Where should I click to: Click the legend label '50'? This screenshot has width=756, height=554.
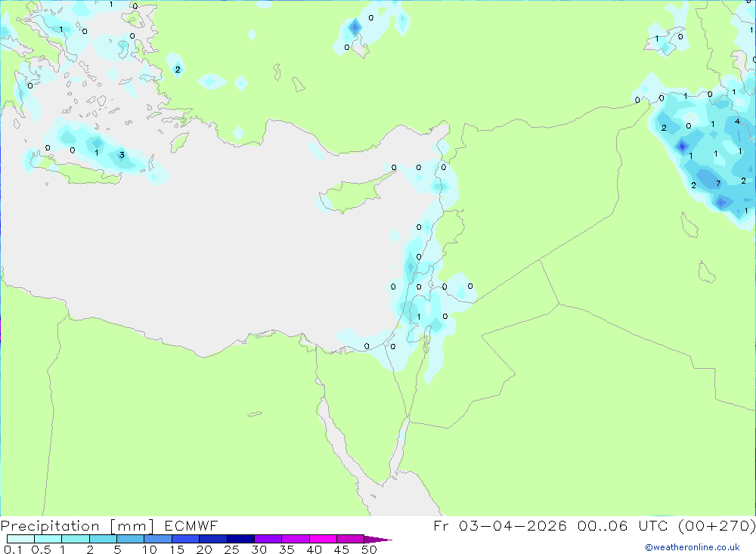(x=369, y=549)
